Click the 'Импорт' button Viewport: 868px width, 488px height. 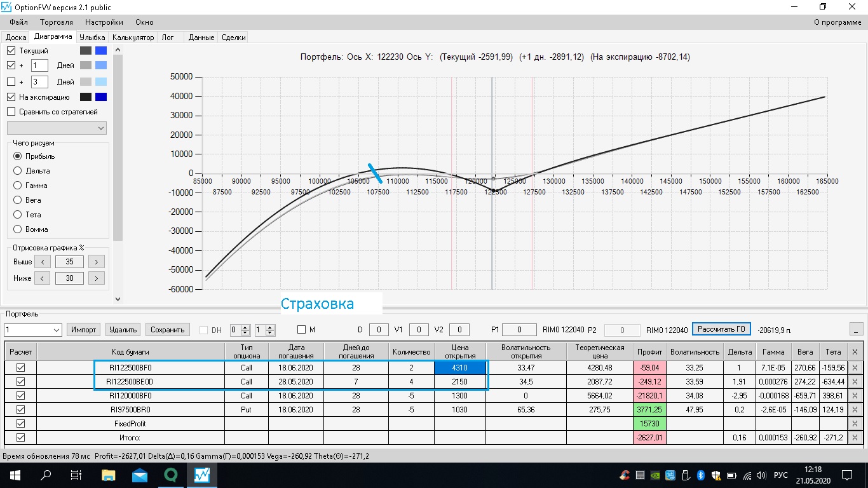point(84,330)
